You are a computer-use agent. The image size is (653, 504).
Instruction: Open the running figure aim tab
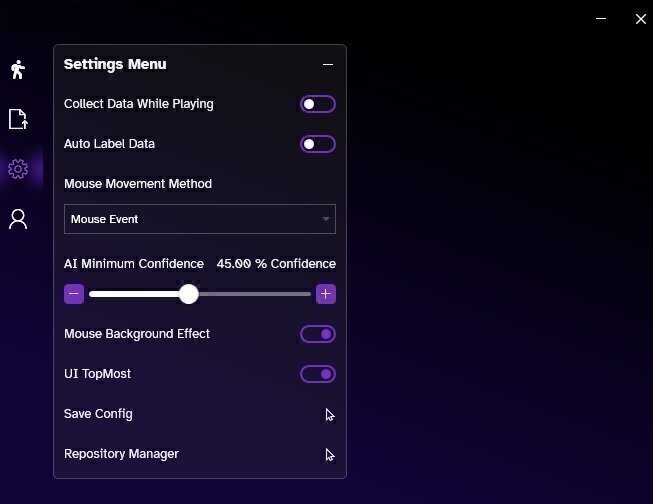pos(17,69)
